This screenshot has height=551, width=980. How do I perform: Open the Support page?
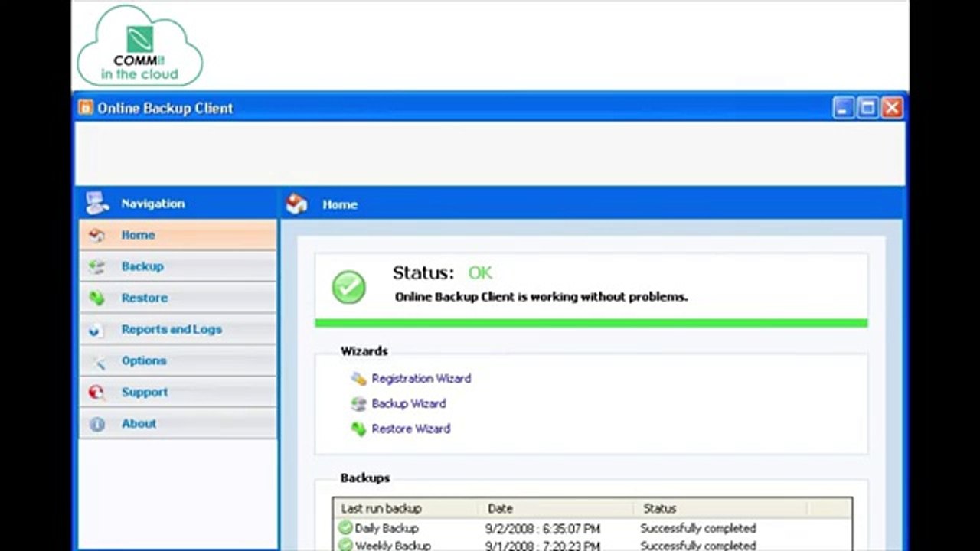(178, 392)
